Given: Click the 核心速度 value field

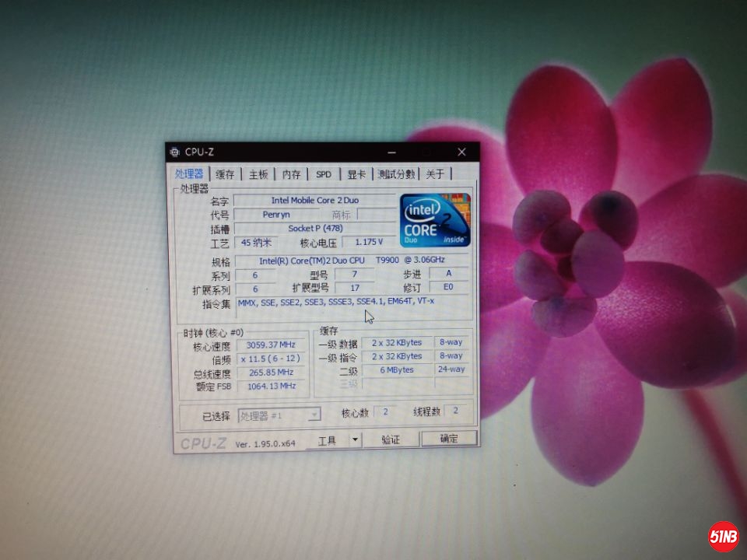Looking at the screenshot, I should pos(271,345).
